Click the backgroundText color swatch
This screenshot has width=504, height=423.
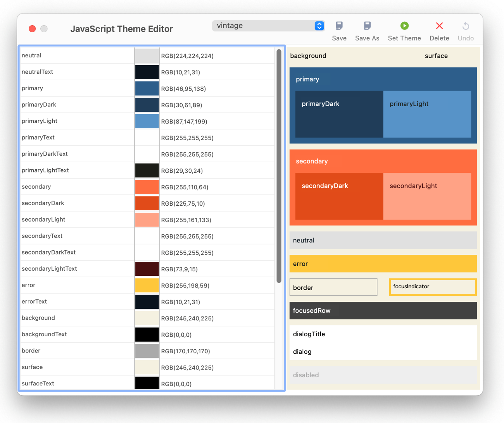click(x=147, y=334)
